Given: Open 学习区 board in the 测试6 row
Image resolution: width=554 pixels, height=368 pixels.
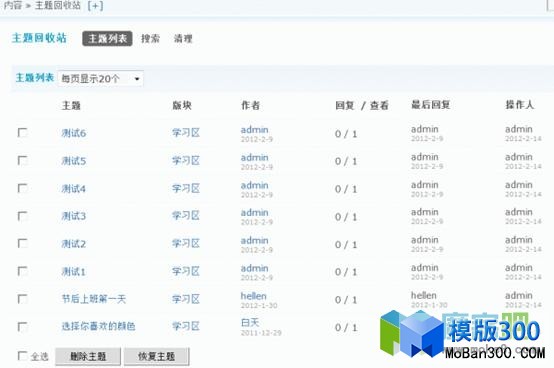Looking at the screenshot, I should point(186,133).
